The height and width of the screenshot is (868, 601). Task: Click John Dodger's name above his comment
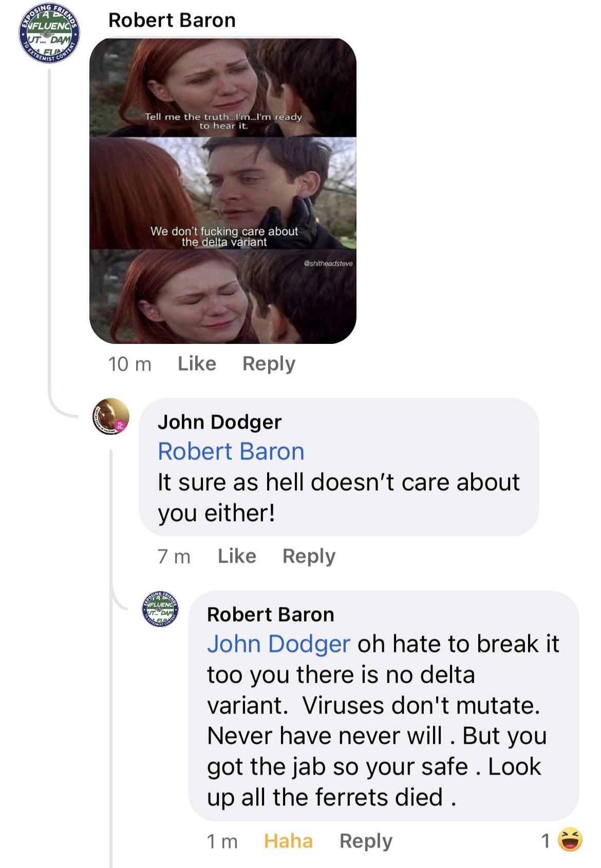point(219,423)
